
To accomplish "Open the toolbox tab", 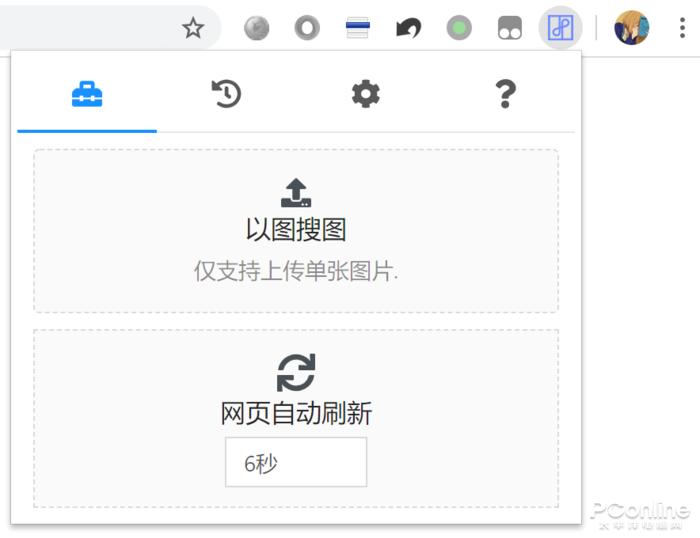I will point(87,94).
